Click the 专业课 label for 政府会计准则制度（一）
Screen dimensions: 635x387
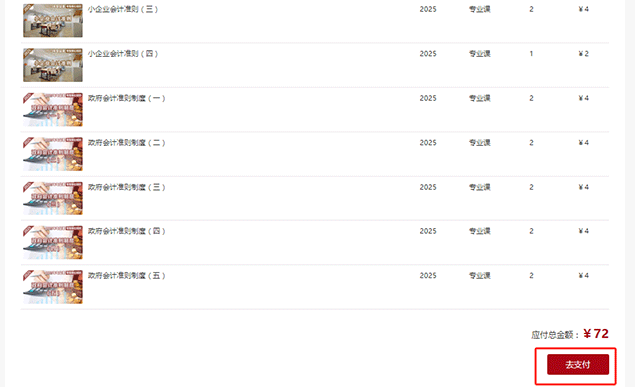click(480, 98)
